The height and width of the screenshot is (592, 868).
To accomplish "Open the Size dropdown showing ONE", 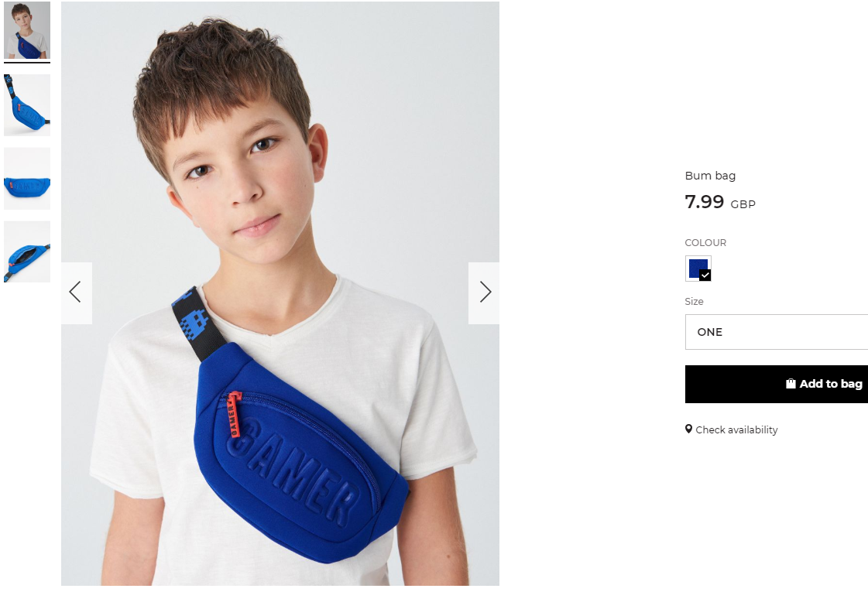I will click(x=776, y=332).
